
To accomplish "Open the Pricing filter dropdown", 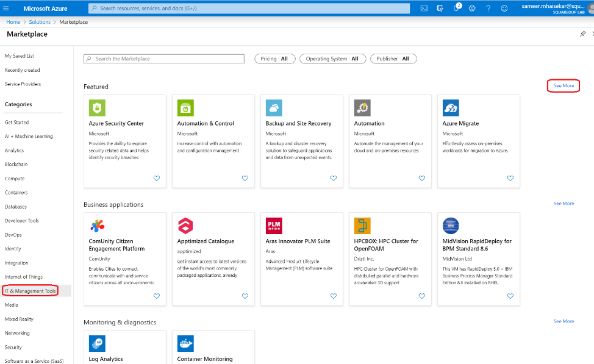I will coord(275,59).
